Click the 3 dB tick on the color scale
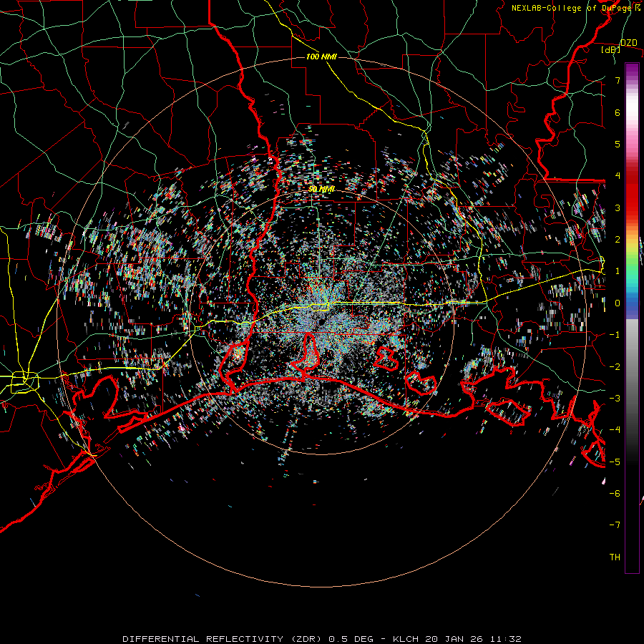This screenshot has width=644, height=644. (618, 208)
